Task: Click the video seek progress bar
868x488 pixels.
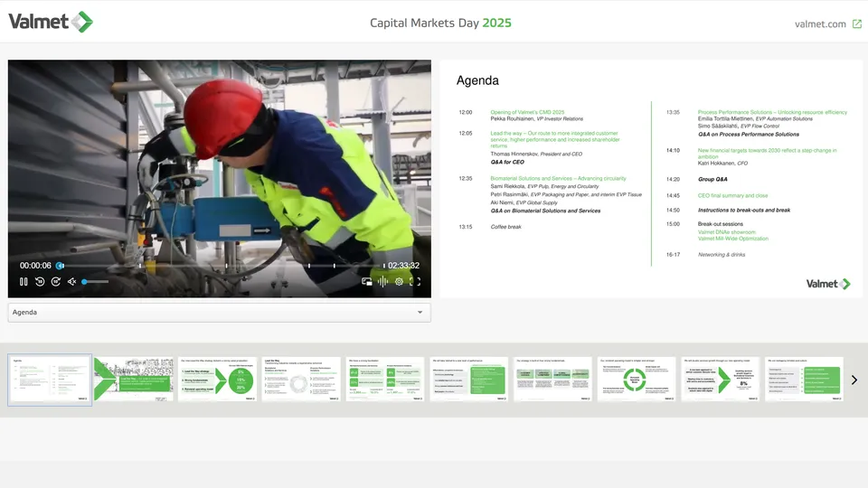Action: pyautogui.click(x=222, y=266)
